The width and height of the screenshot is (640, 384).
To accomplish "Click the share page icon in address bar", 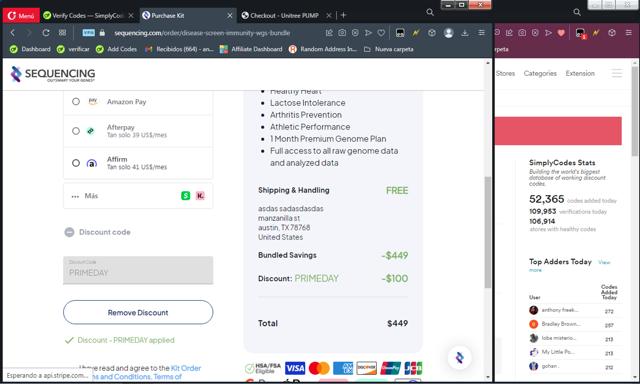I will (x=329, y=33).
